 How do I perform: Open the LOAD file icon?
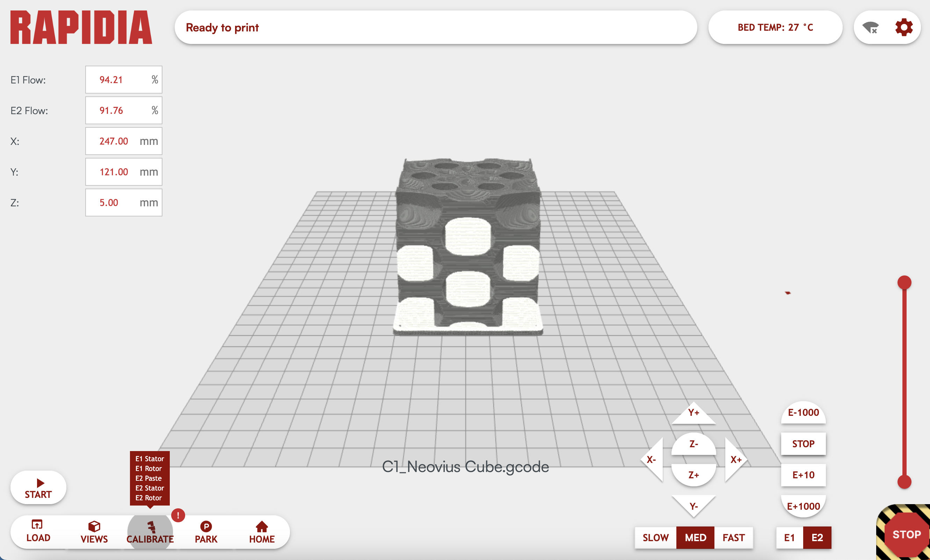pyautogui.click(x=37, y=524)
